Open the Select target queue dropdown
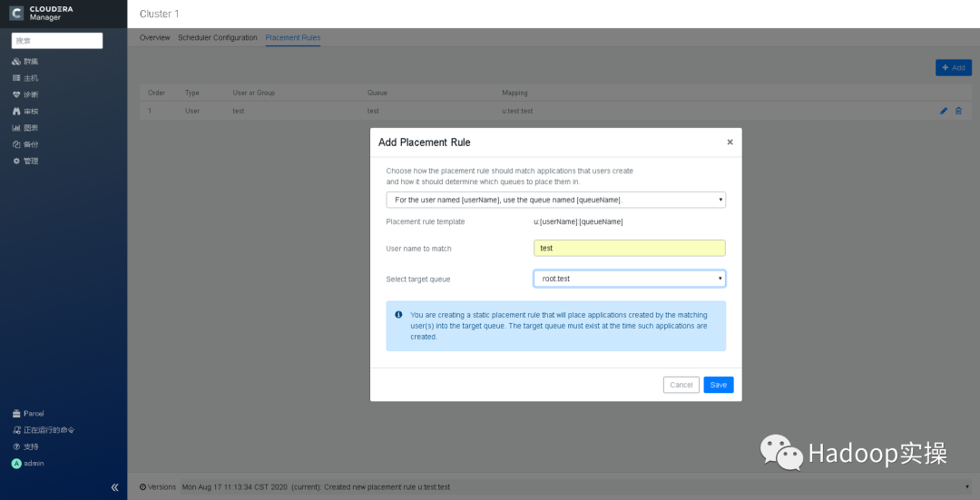The width and height of the screenshot is (980, 500). point(630,279)
